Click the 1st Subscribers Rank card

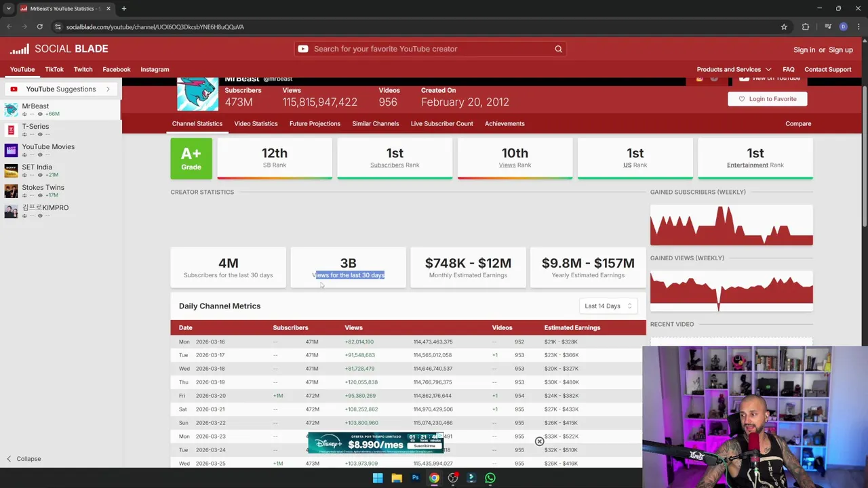tap(395, 159)
